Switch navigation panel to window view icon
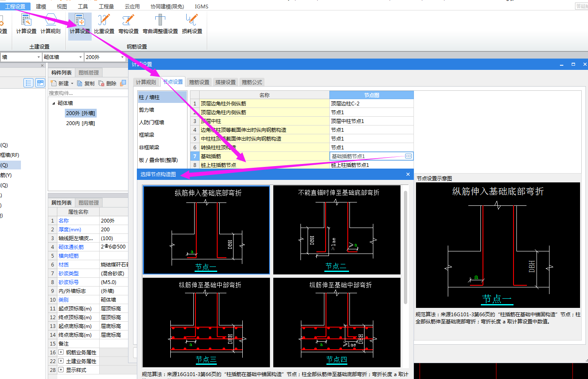Screen dimensions: 588x379 40,83
